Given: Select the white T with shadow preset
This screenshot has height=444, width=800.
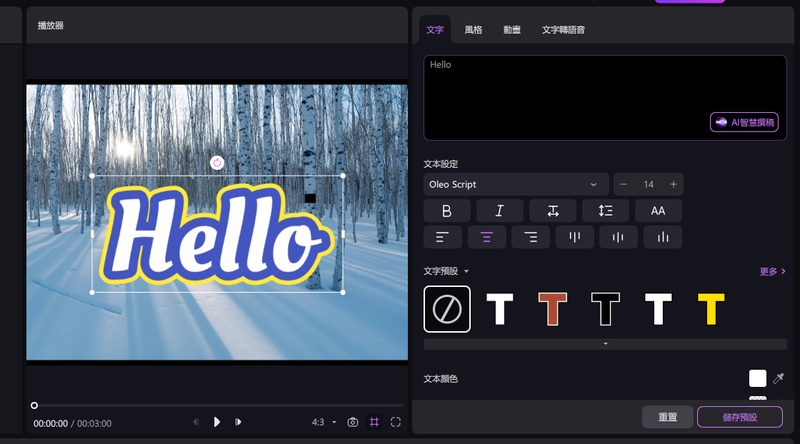Looking at the screenshot, I should (x=658, y=309).
